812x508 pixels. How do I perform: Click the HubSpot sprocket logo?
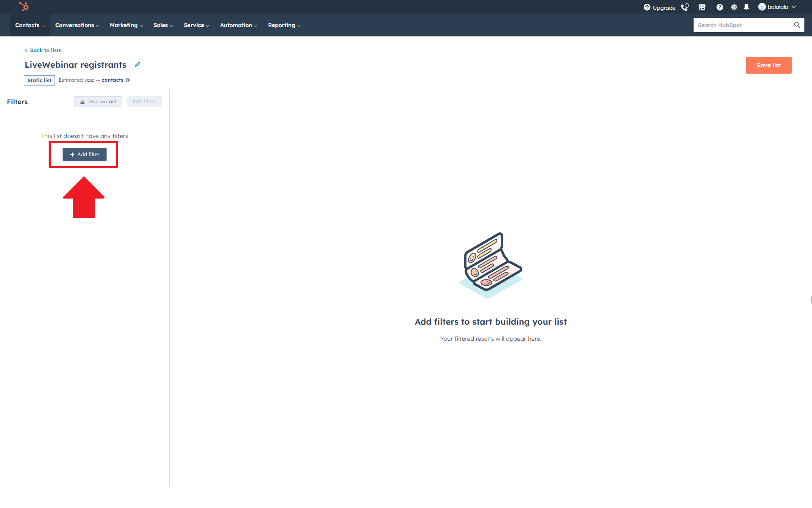pos(24,6)
